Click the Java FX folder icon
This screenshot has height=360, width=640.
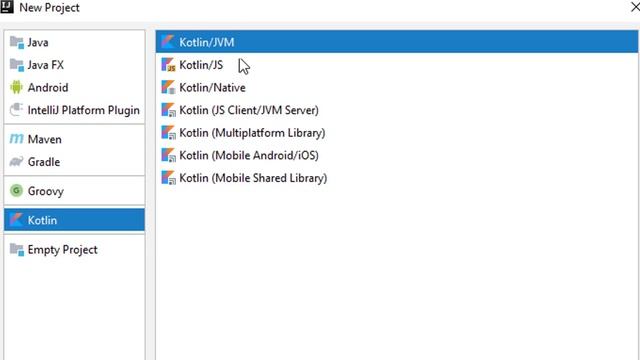(17, 65)
